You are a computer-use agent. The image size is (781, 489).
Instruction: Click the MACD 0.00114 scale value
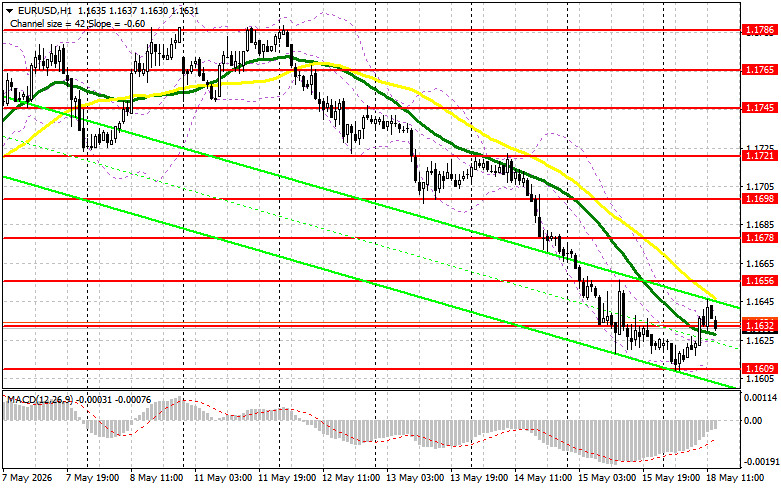760,397
